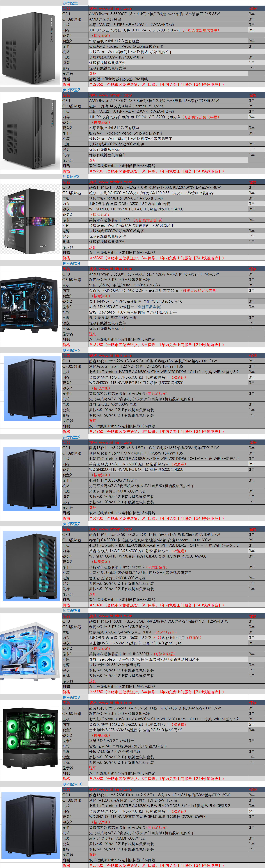
Task: Select the 参考配置8 heading
Action: click(71, 611)
